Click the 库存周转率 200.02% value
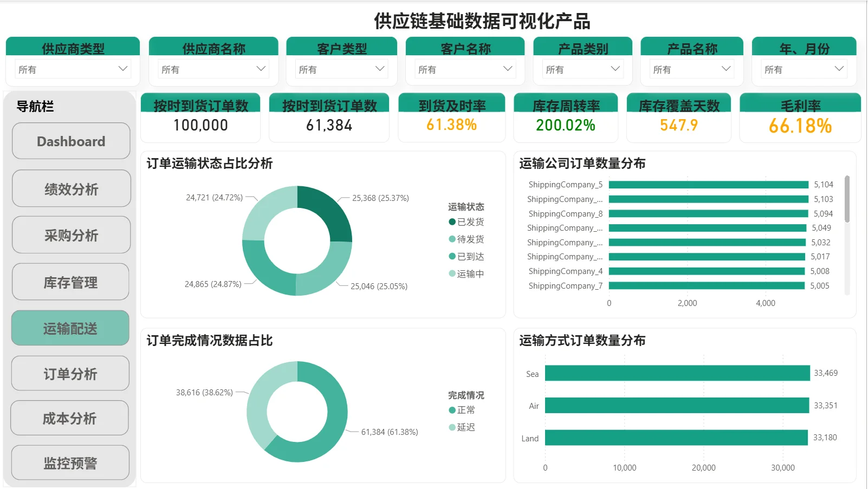Image resolution: width=868 pixels, height=489 pixels. (x=566, y=125)
